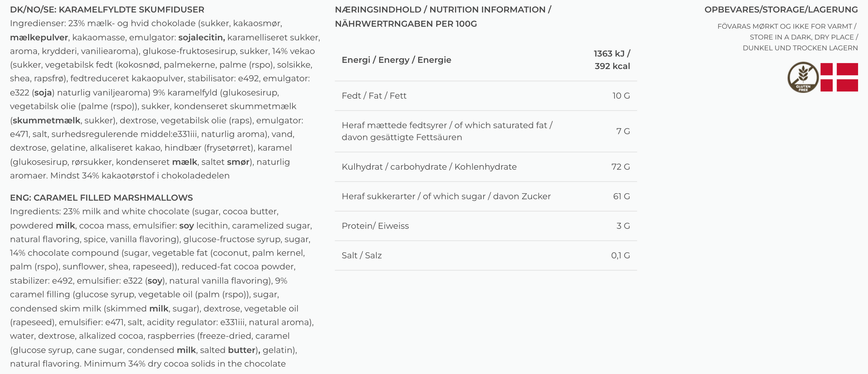Select the saturated fat row label
Screen dimensions: 868x374
pyautogui.click(x=447, y=131)
